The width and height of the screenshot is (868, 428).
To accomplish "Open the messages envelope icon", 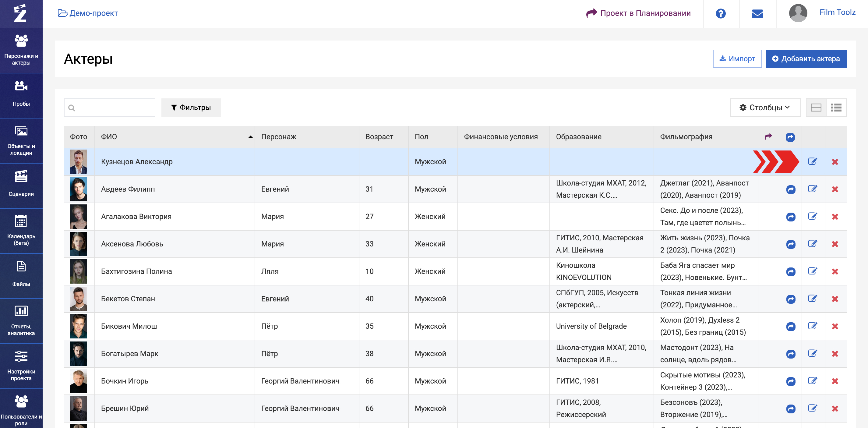I will [x=757, y=14].
